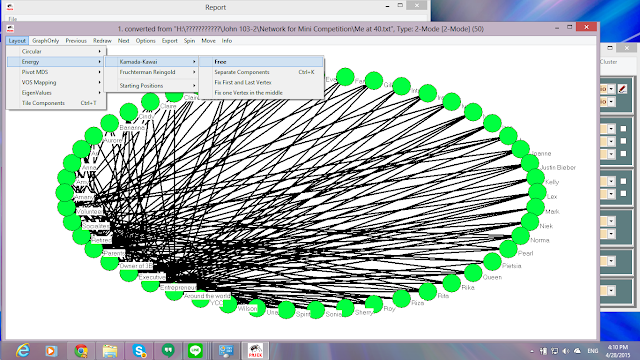
Task: Show hidden system tray icons arrow
Action: tap(532, 351)
